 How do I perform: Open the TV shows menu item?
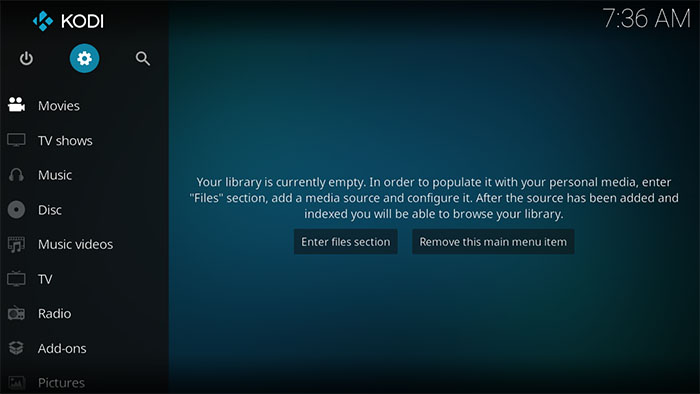coord(84,141)
